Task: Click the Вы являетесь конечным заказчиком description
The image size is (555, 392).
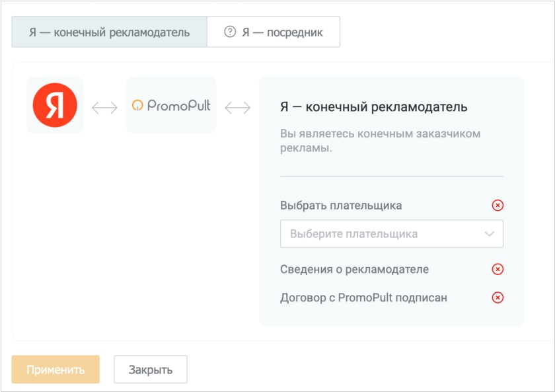Action: (380, 141)
